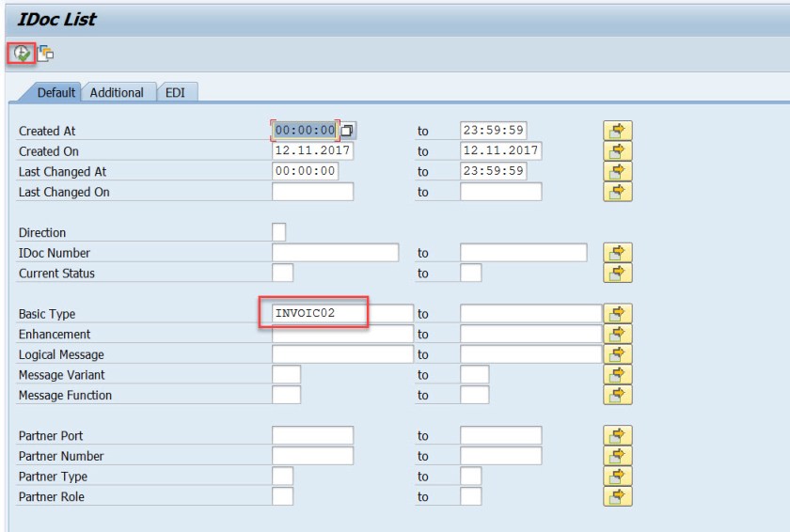Viewport: 790px width, 532px height.
Task: Open multiple selection for Last Changed At
Action: (x=617, y=171)
